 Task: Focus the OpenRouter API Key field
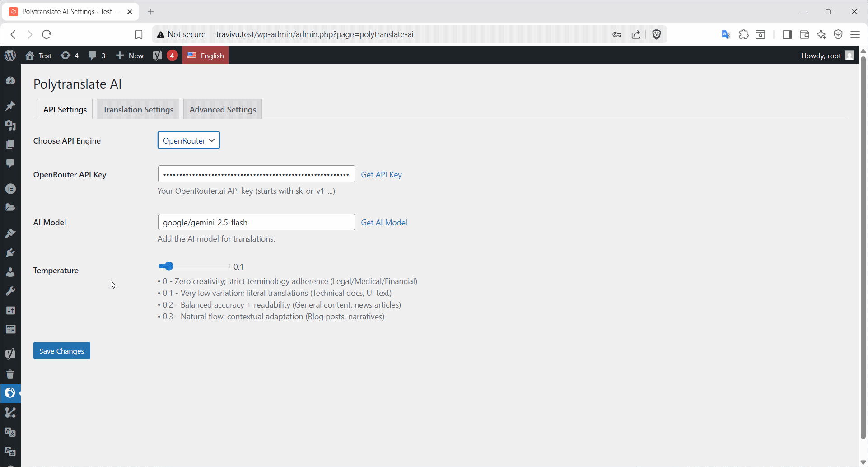(x=257, y=174)
